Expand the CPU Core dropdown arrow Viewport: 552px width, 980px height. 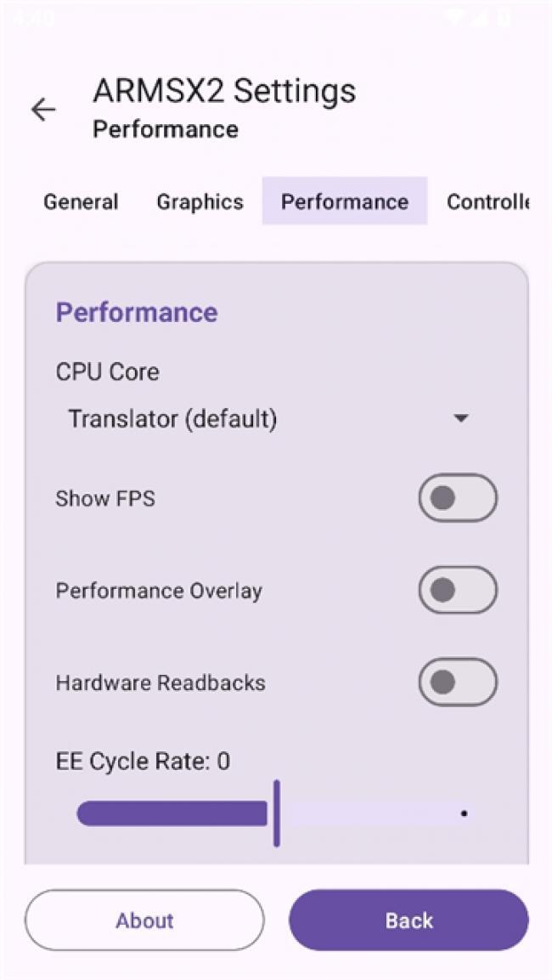461,419
